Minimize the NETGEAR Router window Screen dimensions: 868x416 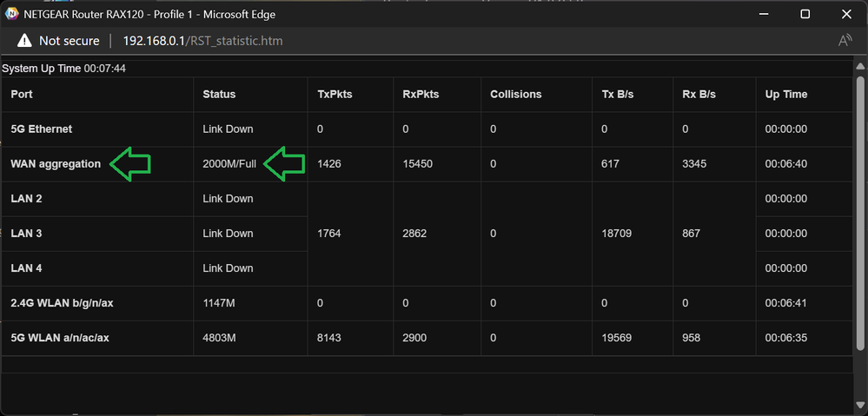765,14
